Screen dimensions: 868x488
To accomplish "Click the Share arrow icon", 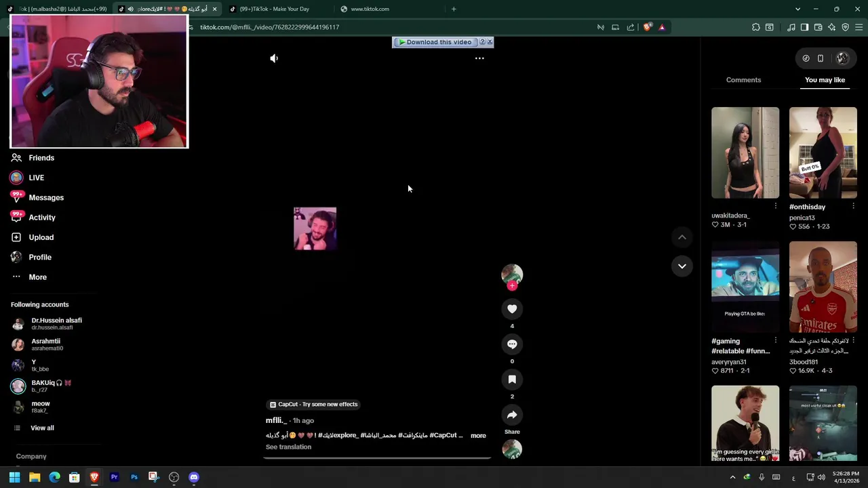I will pyautogui.click(x=512, y=415).
